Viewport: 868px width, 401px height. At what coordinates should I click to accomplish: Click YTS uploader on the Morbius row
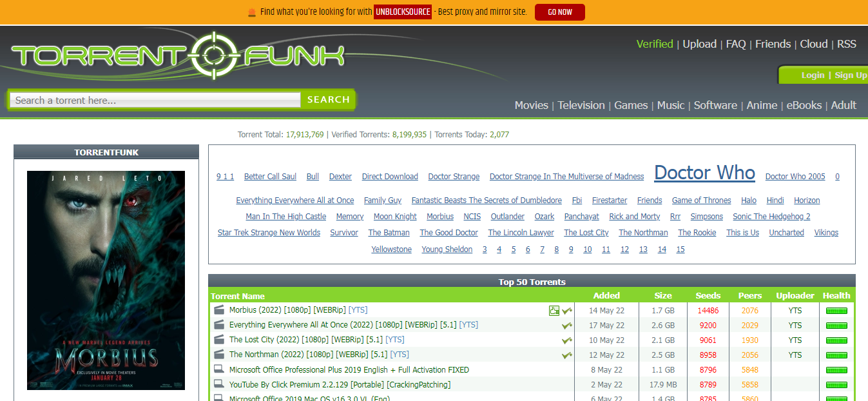pyautogui.click(x=795, y=311)
